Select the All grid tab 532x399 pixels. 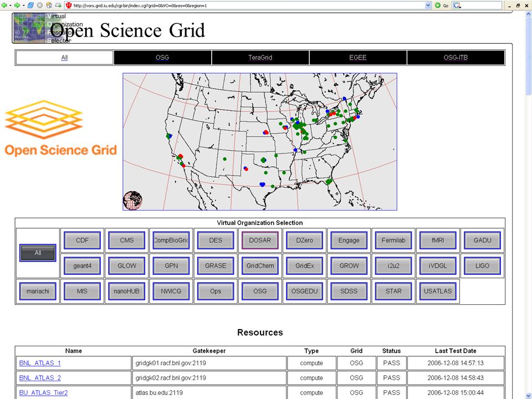pyautogui.click(x=64, y=58)
